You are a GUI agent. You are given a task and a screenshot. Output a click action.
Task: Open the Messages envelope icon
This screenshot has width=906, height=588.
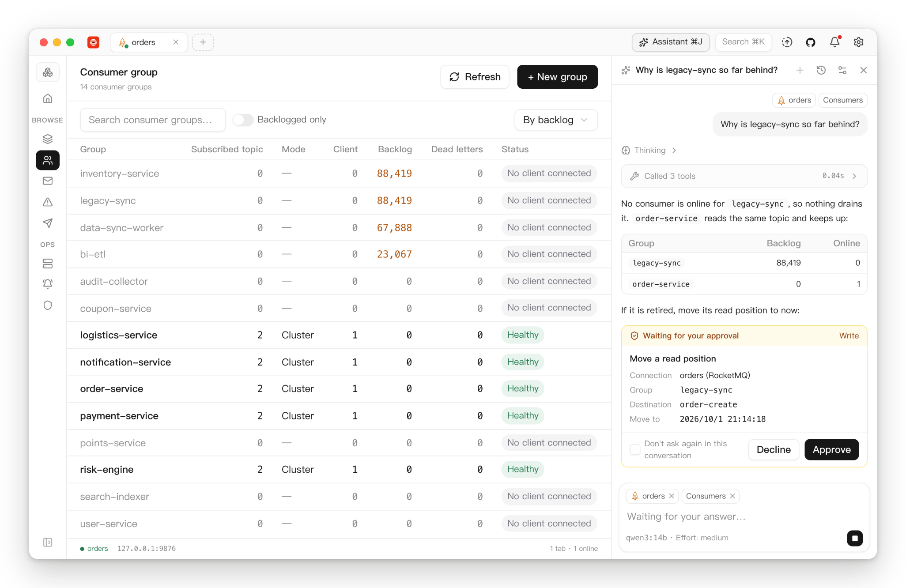pyautogui.click(x=48, y=181)
